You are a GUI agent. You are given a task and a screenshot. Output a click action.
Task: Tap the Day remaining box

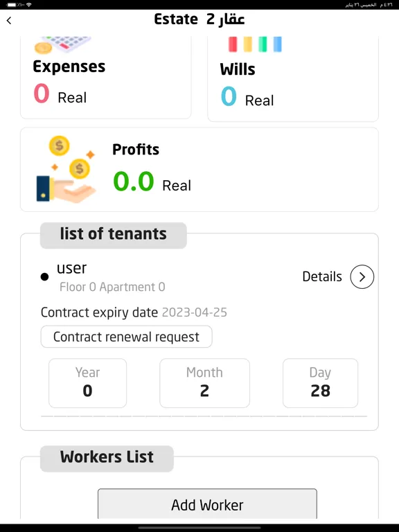[320, 383]
